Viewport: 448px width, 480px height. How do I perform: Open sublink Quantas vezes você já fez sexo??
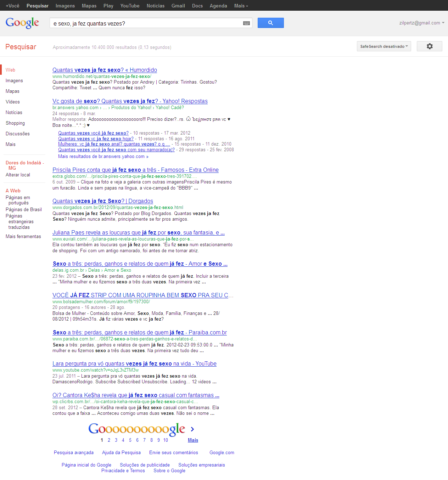pos(93,133)
